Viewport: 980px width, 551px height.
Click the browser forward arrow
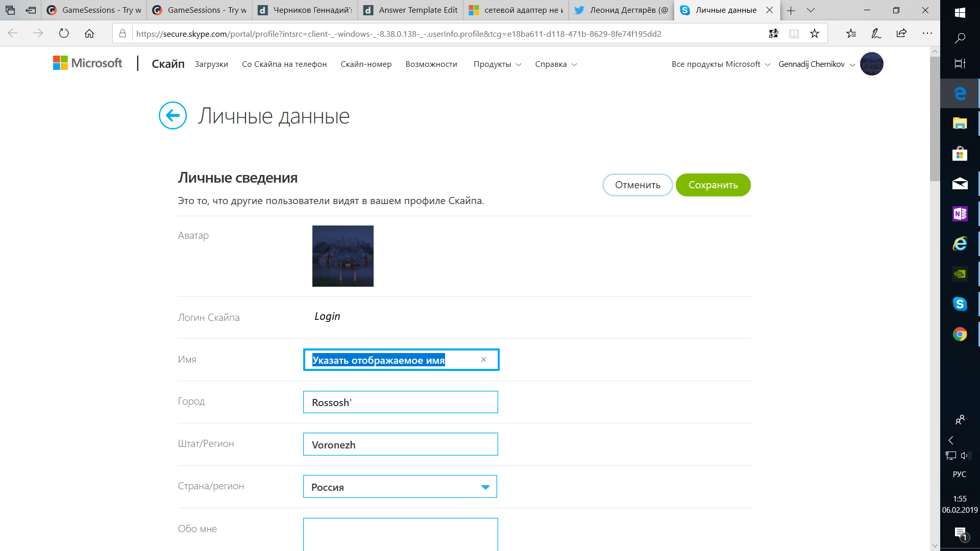(38, 34)
